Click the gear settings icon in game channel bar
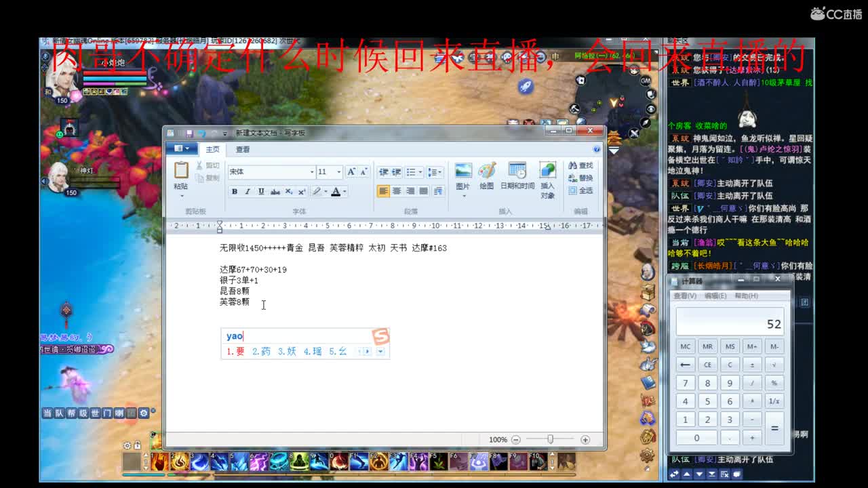This screenshot has width=868, height=488. tap(143, 413)
